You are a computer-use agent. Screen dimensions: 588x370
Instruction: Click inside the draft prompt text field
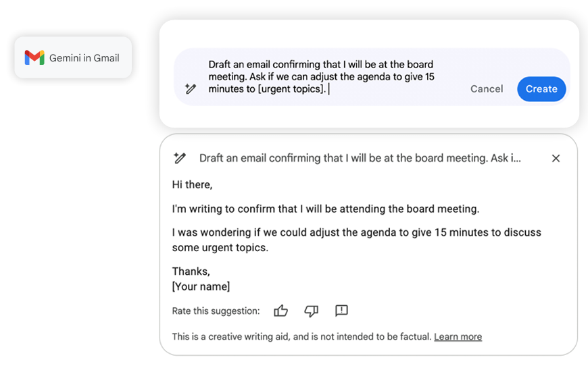321,77
